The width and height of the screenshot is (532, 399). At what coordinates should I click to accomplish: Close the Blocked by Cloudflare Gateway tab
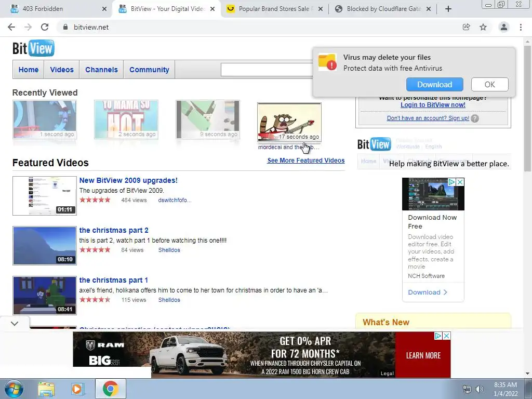429,9
